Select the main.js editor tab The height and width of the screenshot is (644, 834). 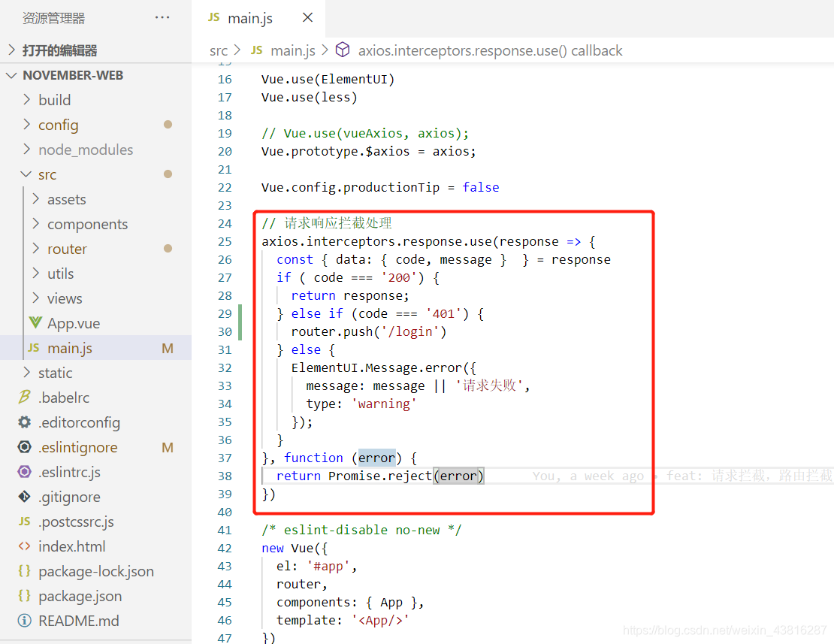258,18
